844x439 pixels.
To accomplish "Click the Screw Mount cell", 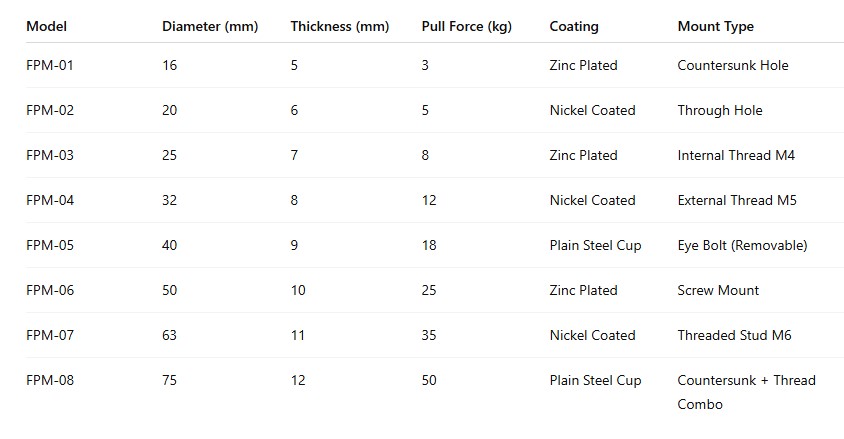I will pyautogui.click(x=718, y=291).
